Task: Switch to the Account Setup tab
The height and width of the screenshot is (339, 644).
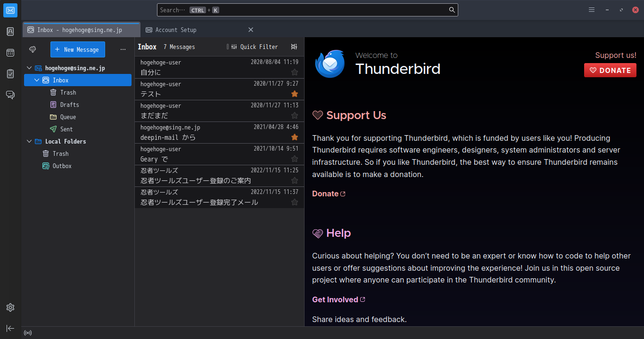Action: click(x=199, y=30)
